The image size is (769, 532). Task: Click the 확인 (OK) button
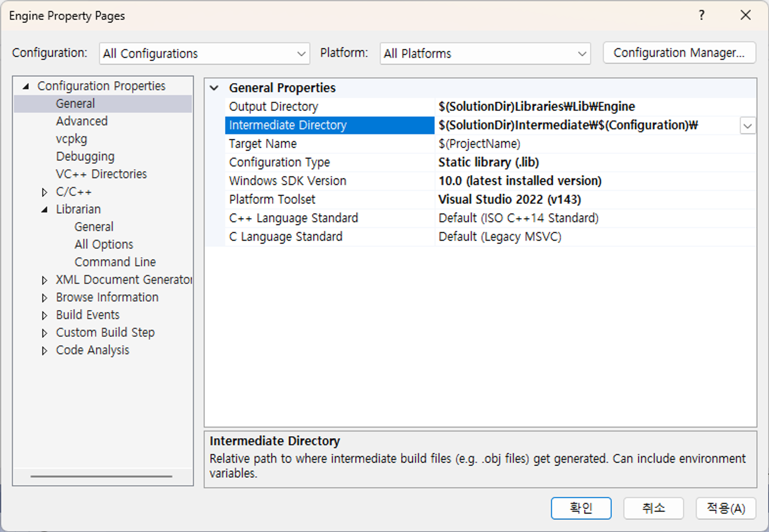[x=581, y=508]
